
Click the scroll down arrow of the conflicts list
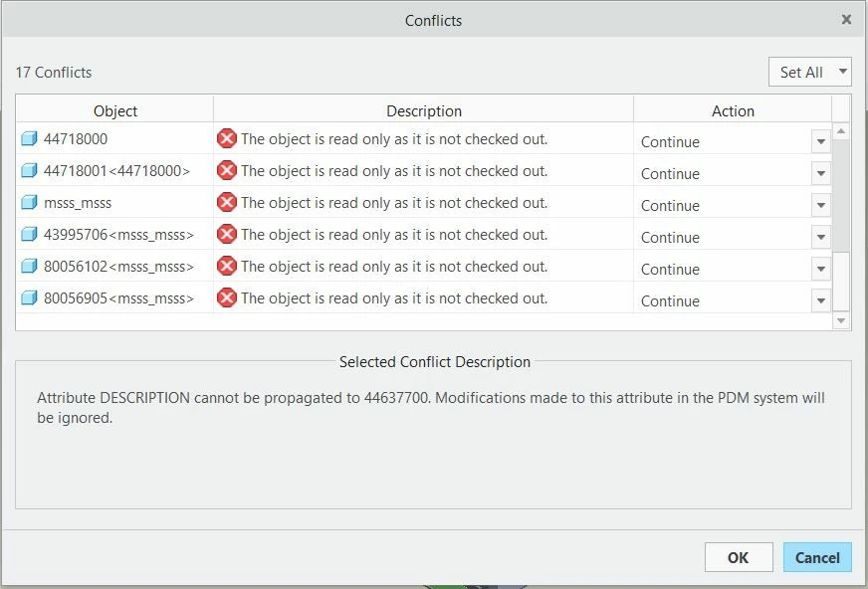(x=841, y=320)
